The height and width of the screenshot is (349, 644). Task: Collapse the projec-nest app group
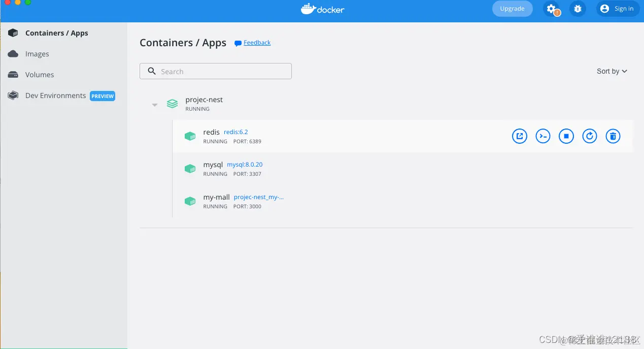click(x=155, y=105)
